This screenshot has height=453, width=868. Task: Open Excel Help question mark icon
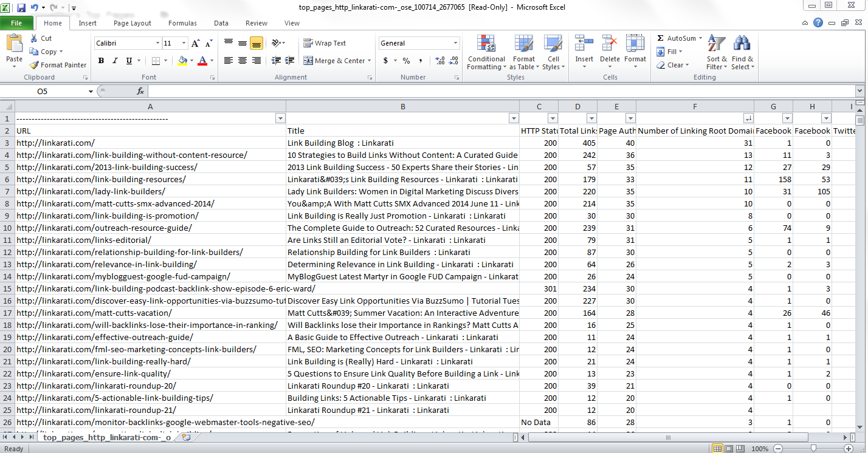[x=819, y=23]
